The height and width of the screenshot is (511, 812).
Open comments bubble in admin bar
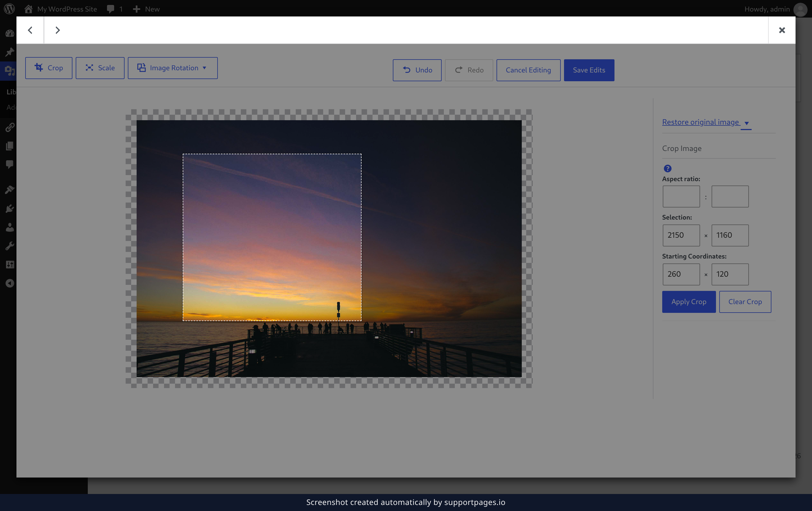tap(115, 9)
